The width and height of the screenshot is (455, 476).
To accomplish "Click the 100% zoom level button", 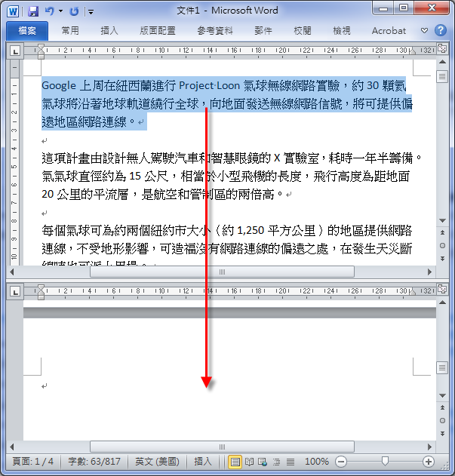I will [x=317, y=462].
